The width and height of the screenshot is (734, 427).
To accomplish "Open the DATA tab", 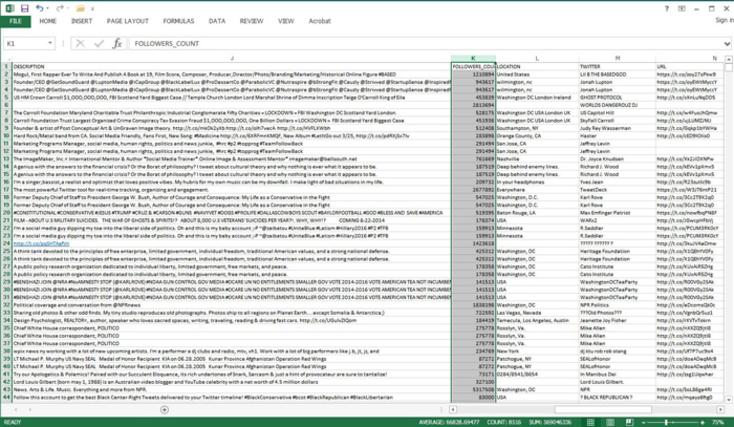I will (x=217, y=21).
